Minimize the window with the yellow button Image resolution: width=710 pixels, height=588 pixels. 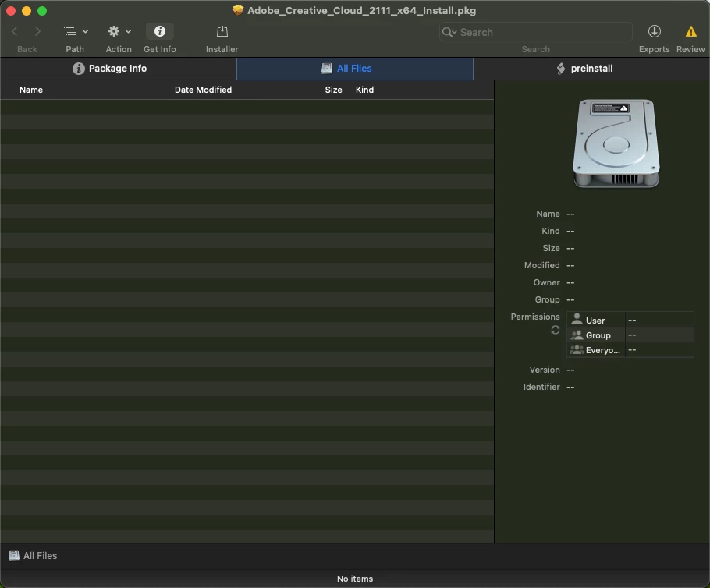click(x=27, y=11)
